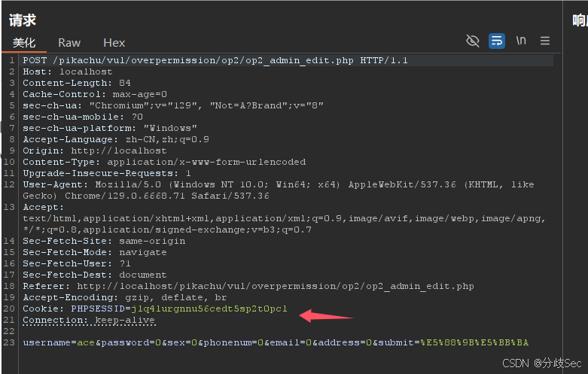Click line number 23 in the gutter
This screenshot has height=374, width=588.
point(9,342)
